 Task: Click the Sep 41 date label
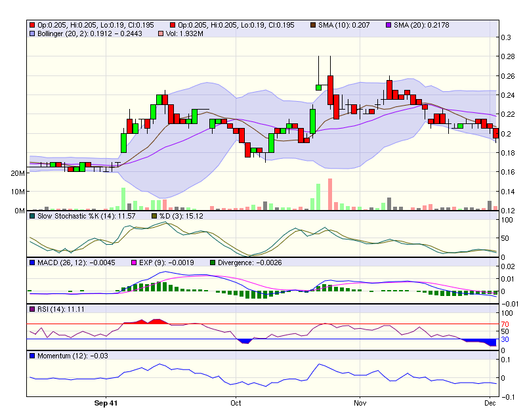pyautogui.click(x=106, y=404)
